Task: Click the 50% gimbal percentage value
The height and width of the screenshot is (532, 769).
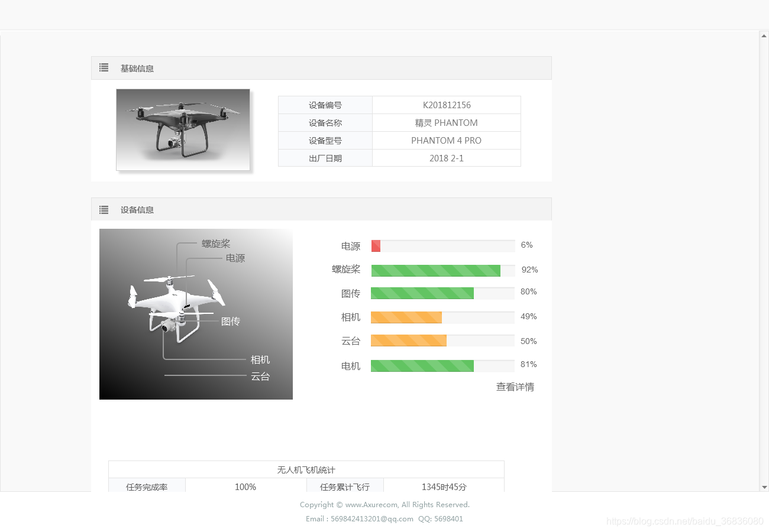Action: (529, 341)
